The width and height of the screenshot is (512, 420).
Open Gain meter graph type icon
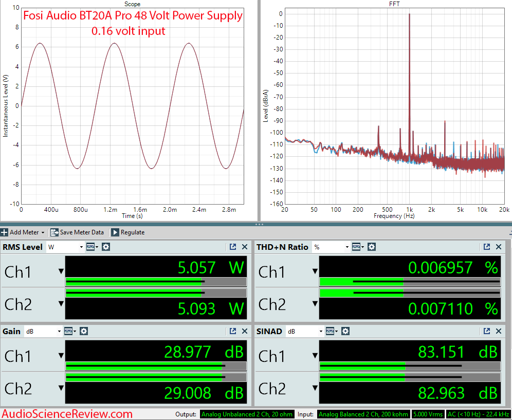[x=70, y=331]
